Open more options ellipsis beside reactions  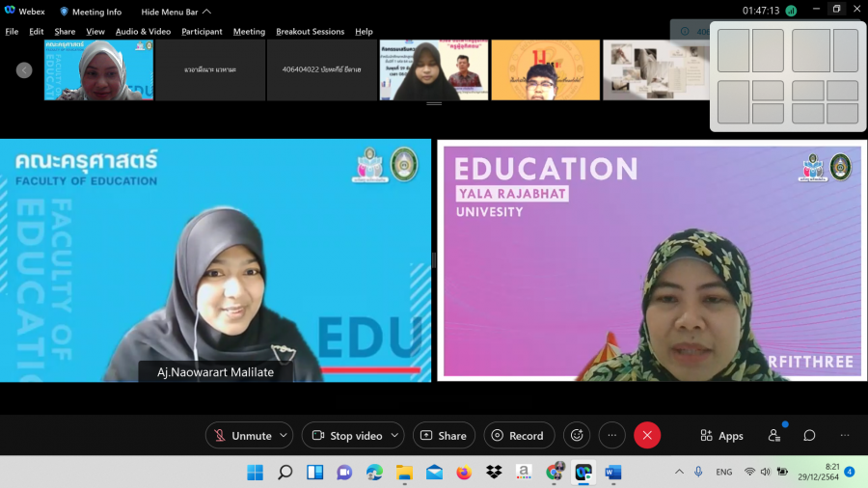pos(611,436)
